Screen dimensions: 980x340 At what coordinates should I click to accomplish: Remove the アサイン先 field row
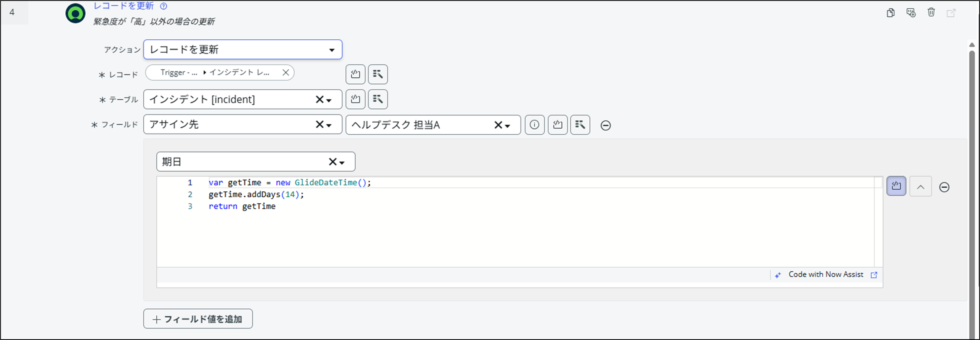point(605,125)
